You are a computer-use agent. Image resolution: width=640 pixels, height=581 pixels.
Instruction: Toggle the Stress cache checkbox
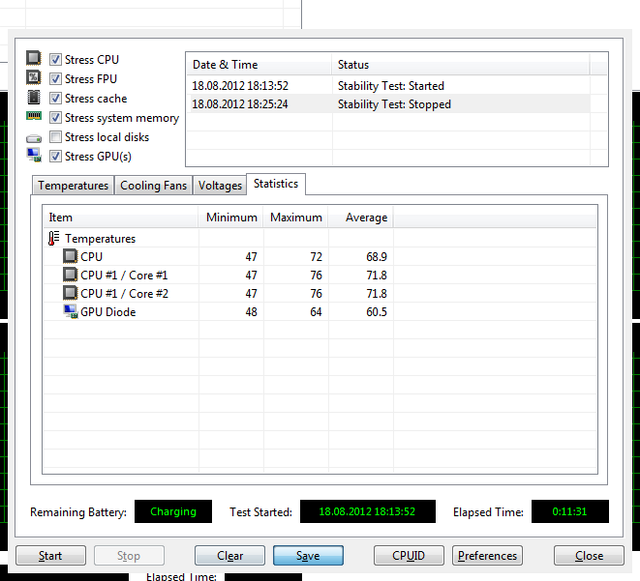click(56, 99)
